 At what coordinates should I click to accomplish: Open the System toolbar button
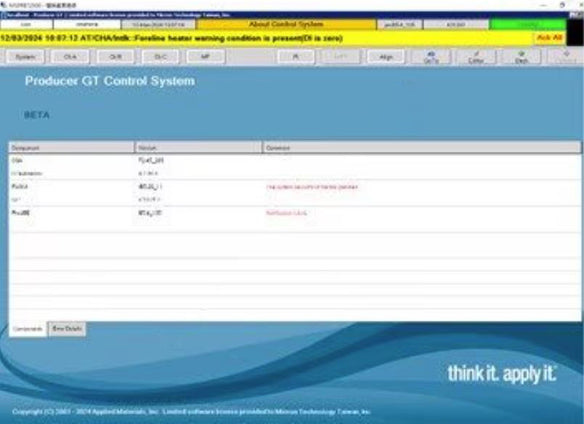pyautogui.click(x=25, y=57)
